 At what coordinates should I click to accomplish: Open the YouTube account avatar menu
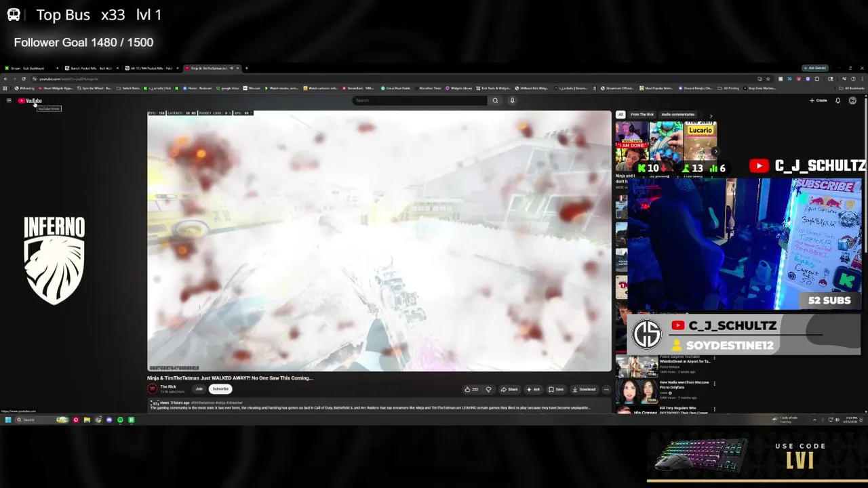pyautogui.click(x=852, y=100)
